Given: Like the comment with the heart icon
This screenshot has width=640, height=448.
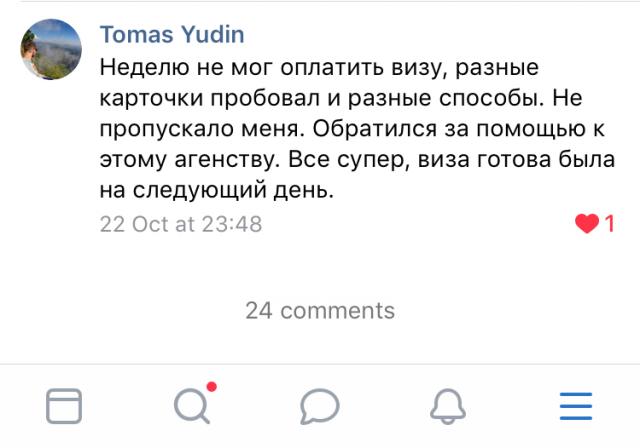Looking at the screenshot, I should pyautogui.click(x=587, y=224).
